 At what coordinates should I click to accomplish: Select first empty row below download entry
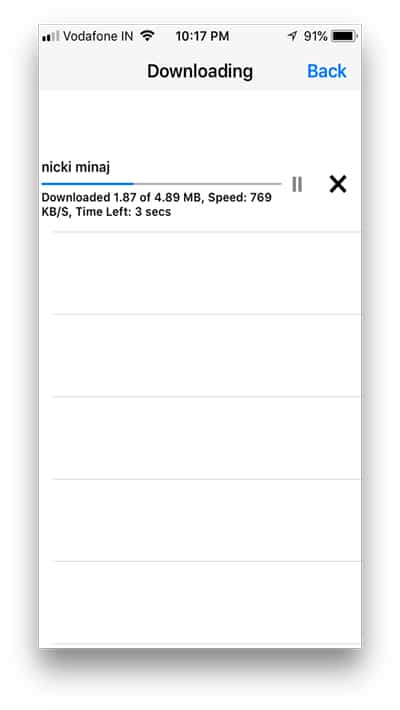(x=200, y=273)
